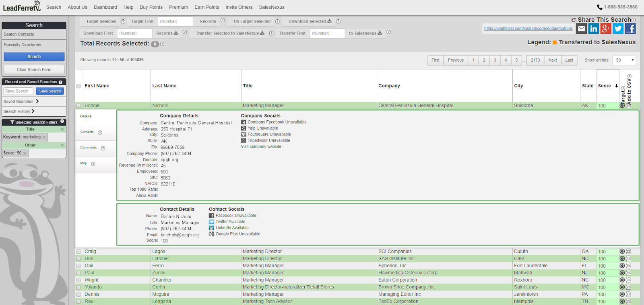Click the blue Search button
This screenshot has height=305, width=644.
pos(34,57)
